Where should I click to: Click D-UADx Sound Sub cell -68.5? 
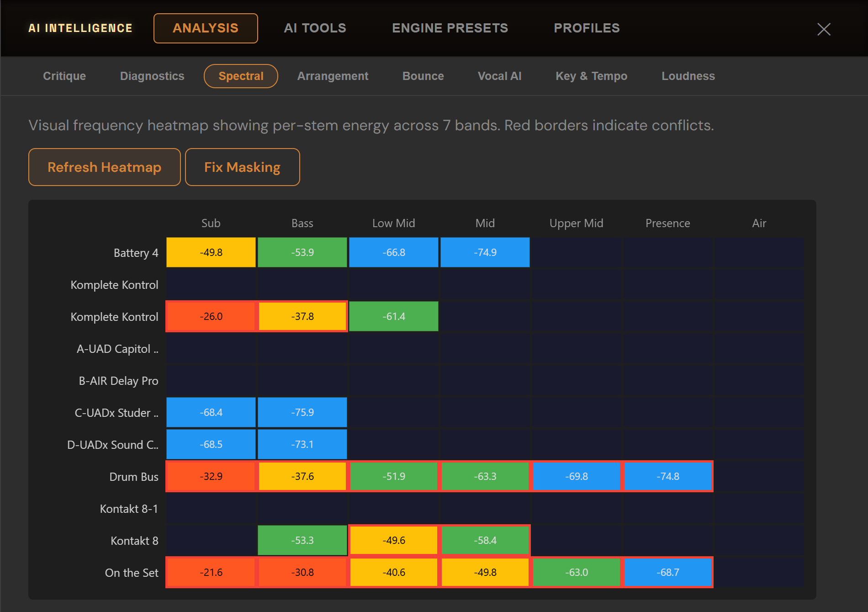coord(211,444)
